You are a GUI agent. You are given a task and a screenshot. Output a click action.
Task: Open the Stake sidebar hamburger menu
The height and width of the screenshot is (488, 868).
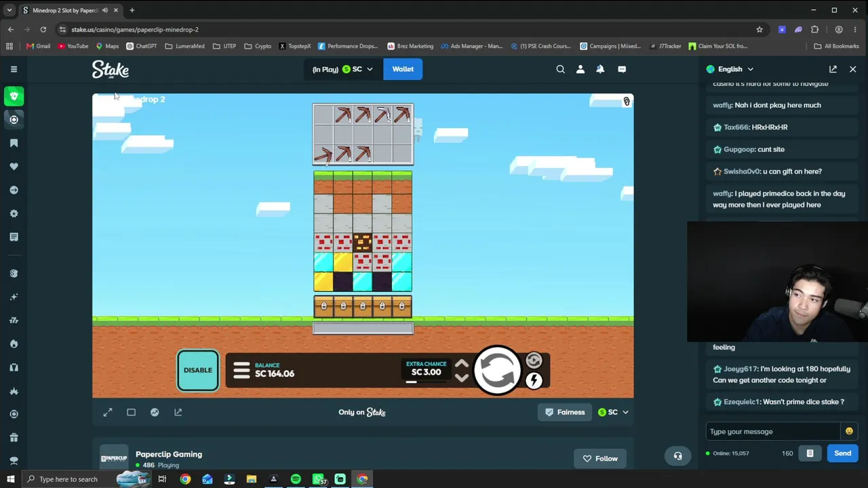coord(14,69)
